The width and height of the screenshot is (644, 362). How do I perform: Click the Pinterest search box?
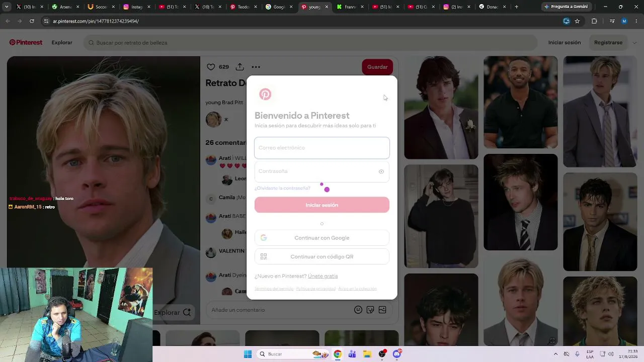pos(311,43)
